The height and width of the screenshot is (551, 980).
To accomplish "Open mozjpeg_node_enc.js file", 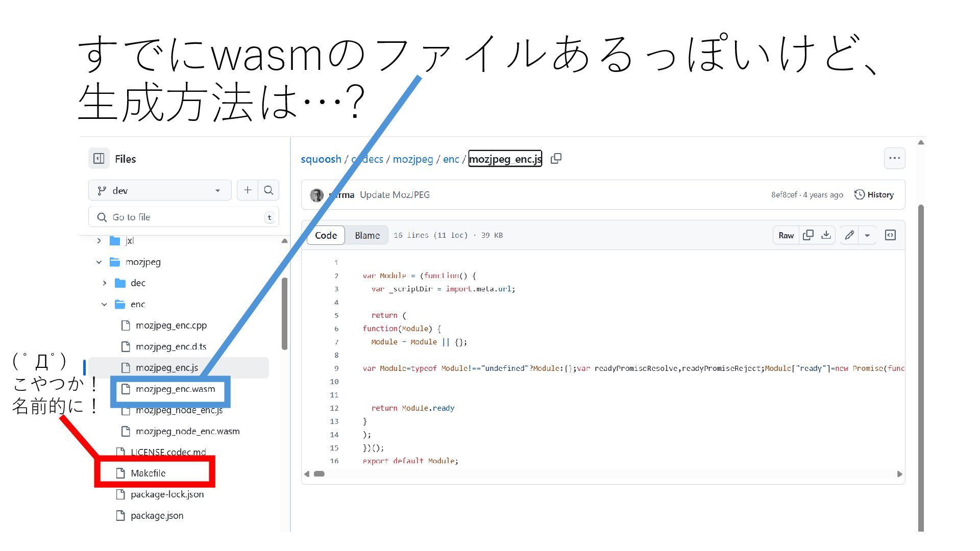I will pyautogui.click(x=179, y=410).
